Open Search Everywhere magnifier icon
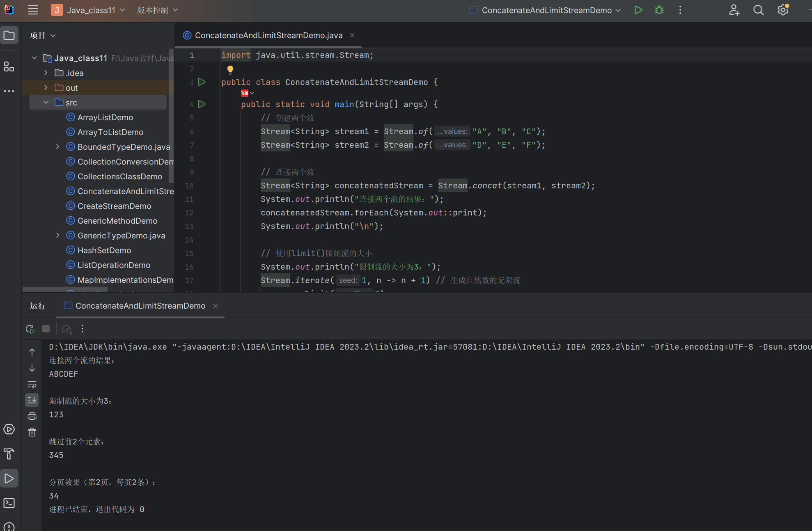The image size is (812, 531). click(x=758, y=10)
